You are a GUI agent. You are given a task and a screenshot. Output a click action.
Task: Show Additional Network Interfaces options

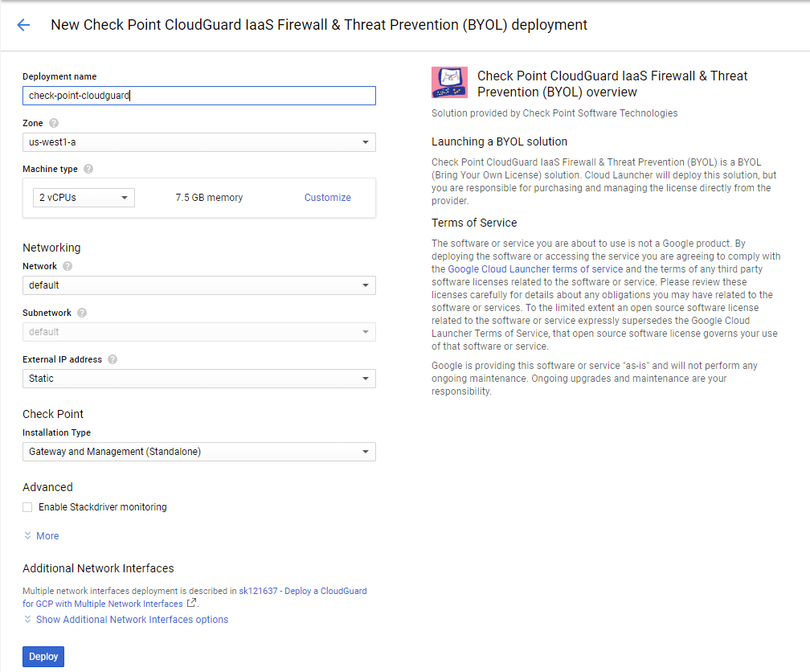[x=132, y=620]
